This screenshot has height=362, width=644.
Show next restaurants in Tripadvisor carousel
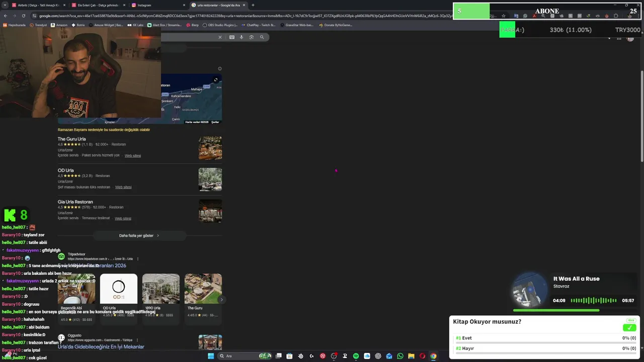pos(221,300)
